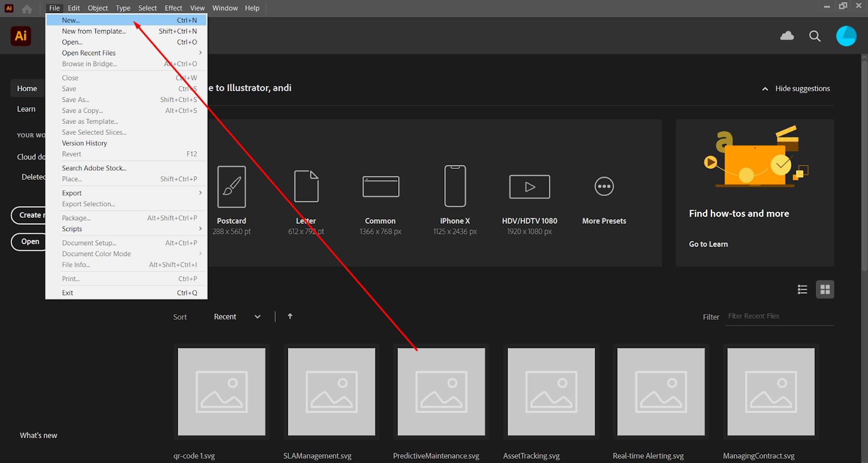Image resolution: width=868 pixels, height=463 pixels.
Task: Switch recent files to list view
Action: point(802,289)
